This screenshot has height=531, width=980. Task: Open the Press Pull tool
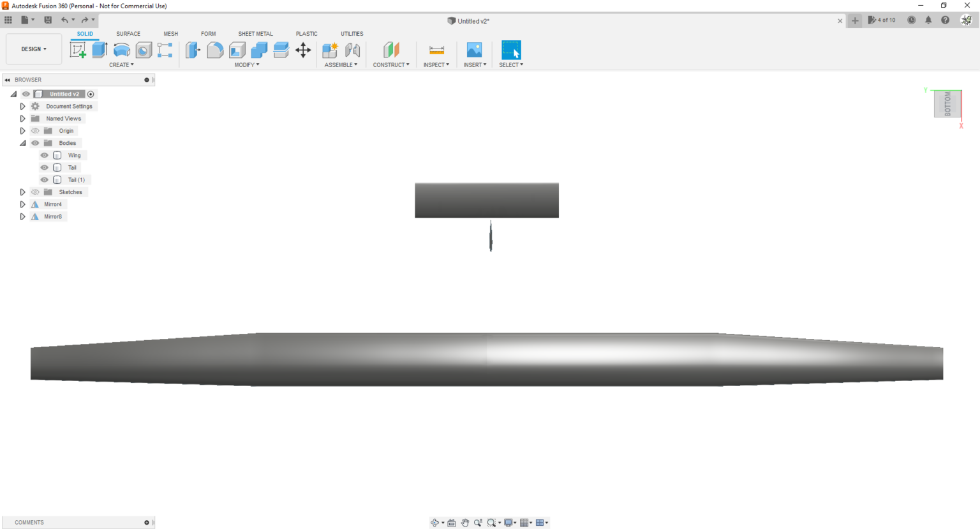point(192,49)
